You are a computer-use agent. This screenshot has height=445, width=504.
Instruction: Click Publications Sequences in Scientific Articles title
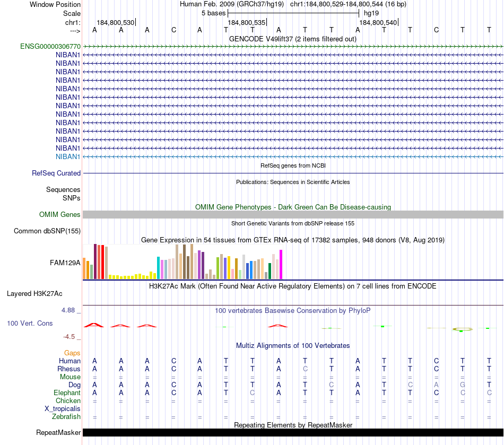click(293, 182)
